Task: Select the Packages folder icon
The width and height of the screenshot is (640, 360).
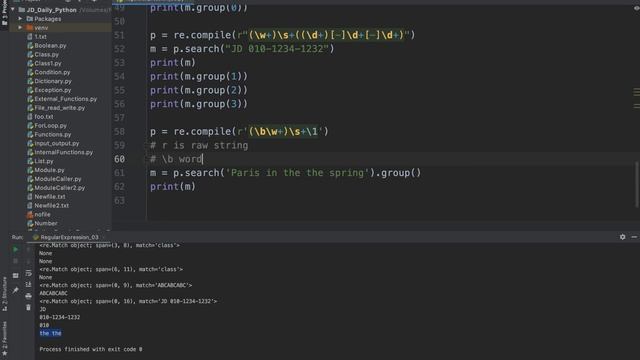Action: pos(29,19)
